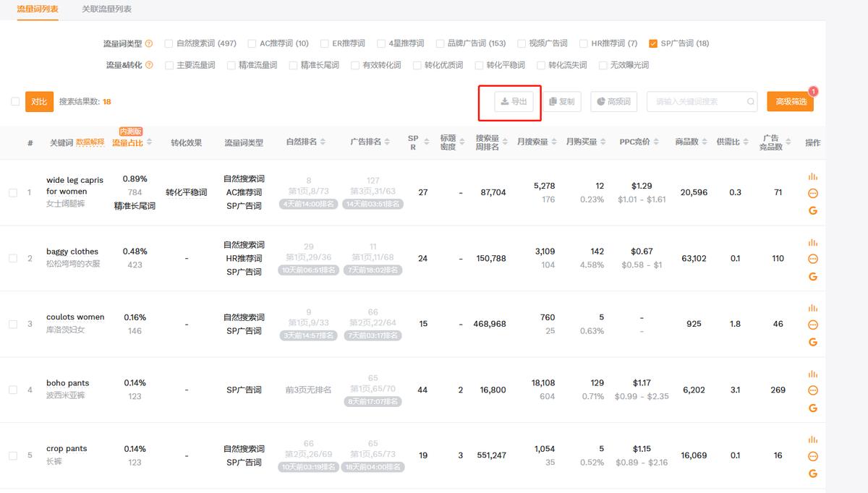Open the trend chart icon for wide leg capris
Viewport: 868px width, 493px height.
812,176
